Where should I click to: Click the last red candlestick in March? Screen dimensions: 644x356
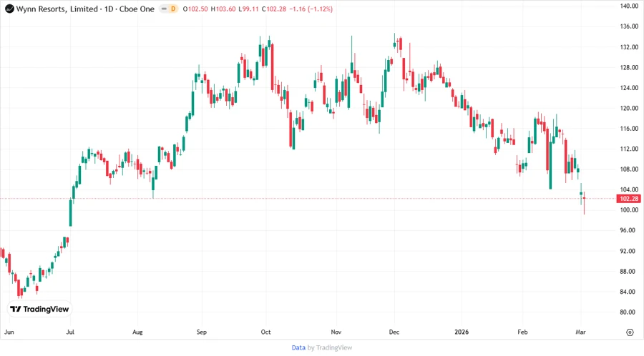(584, 203)
